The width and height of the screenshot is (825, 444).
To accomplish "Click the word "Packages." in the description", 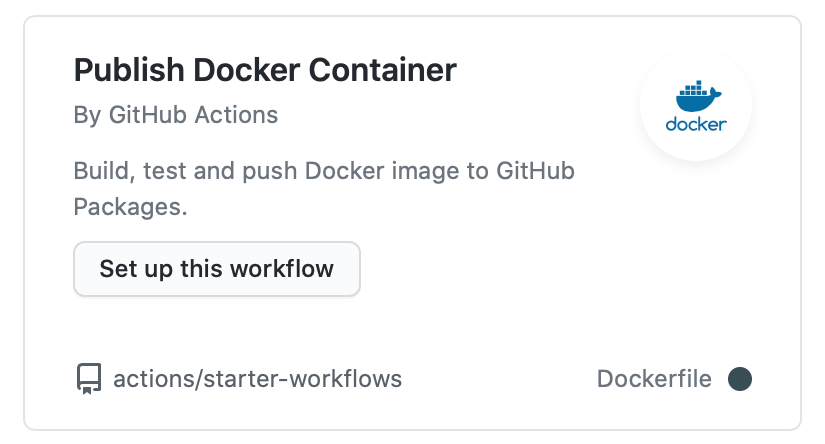I will tap(130, 207).
